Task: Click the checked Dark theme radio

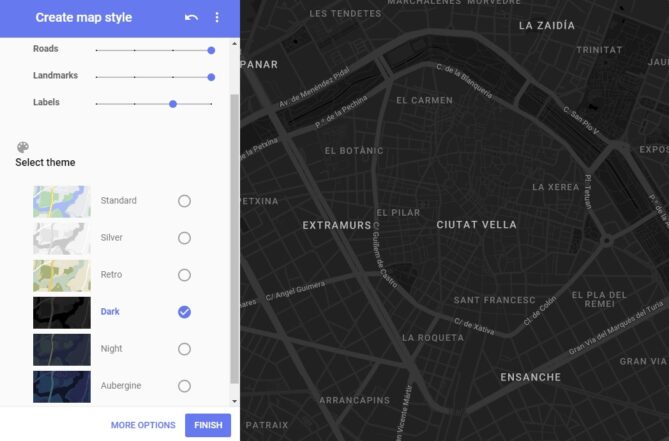Action: click(x=184, y=312)
